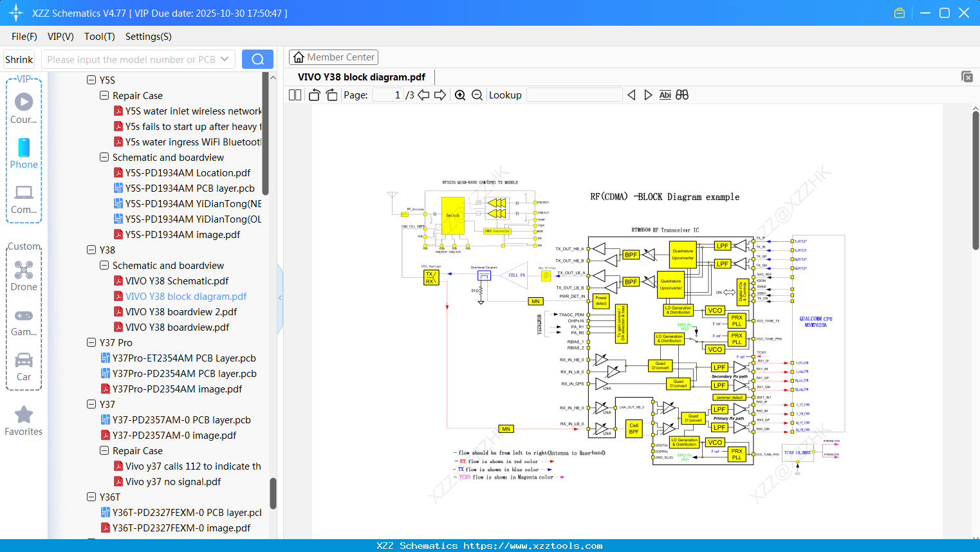Collapse Repair Case under Y37
Image resolution: width=980 pixels, height=552 pixels.
point(104,450)
